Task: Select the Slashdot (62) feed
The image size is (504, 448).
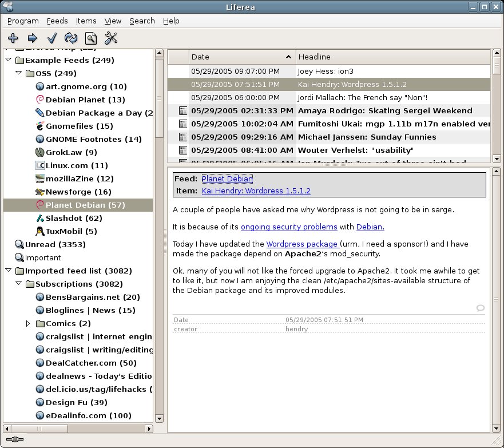Action: 74,218
